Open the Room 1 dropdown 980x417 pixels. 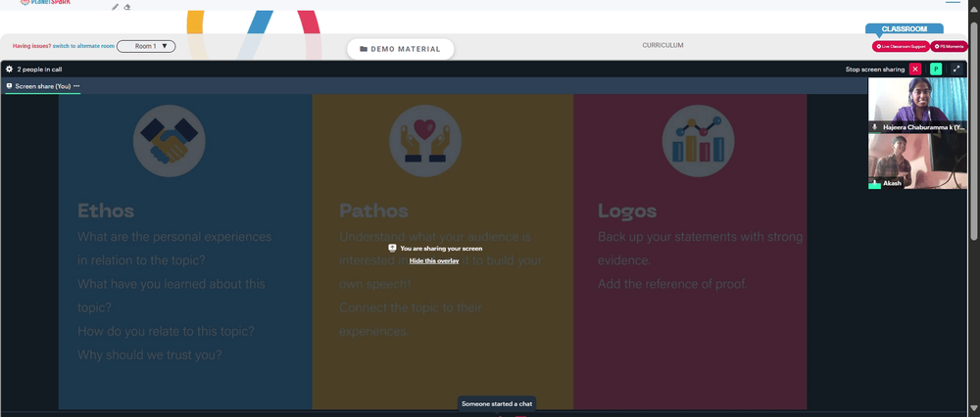[146, 46]
